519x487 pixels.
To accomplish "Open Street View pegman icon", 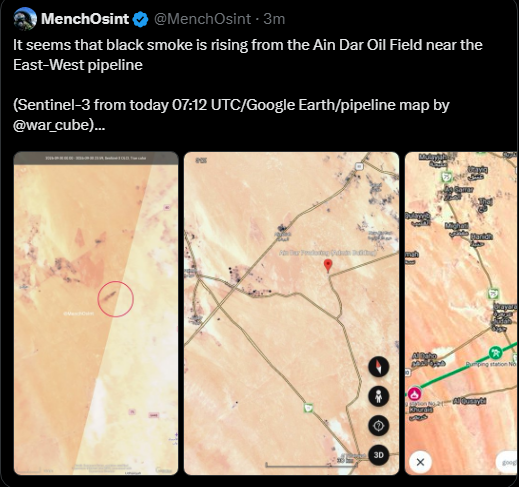I will coord(378,396).
